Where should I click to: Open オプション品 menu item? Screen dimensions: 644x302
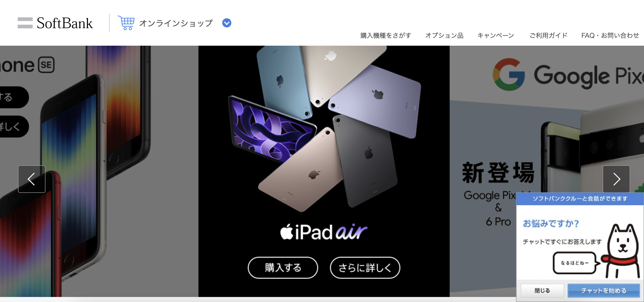point(444,35)
